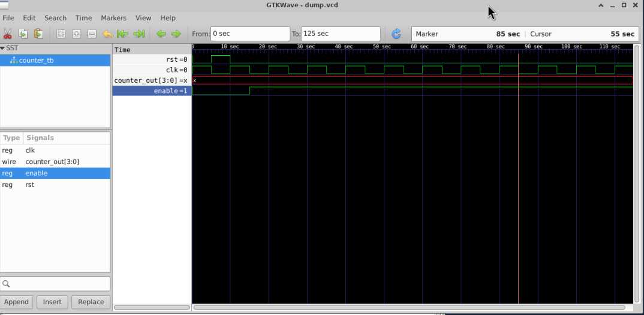Click the Zoom Out toolbar icon
Image resolution: width=644 pixels, height=315 pixels.
(92, 34)
